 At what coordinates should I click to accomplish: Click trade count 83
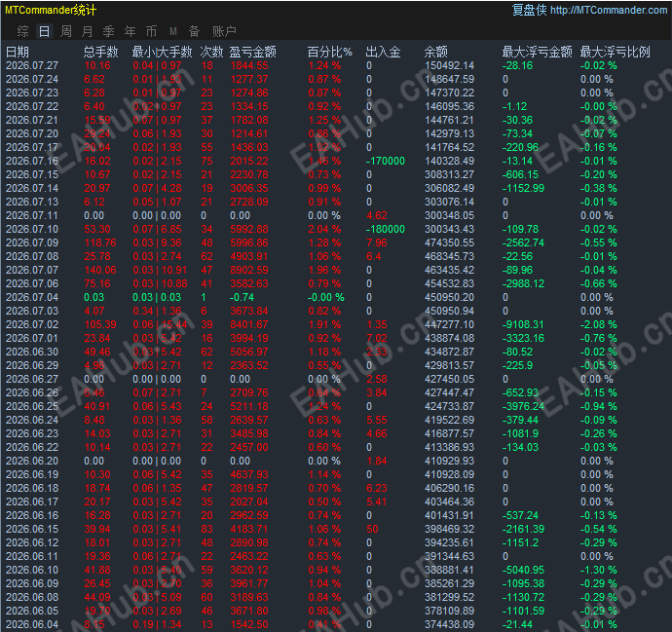pyautogui.click(x=207, y=529)
